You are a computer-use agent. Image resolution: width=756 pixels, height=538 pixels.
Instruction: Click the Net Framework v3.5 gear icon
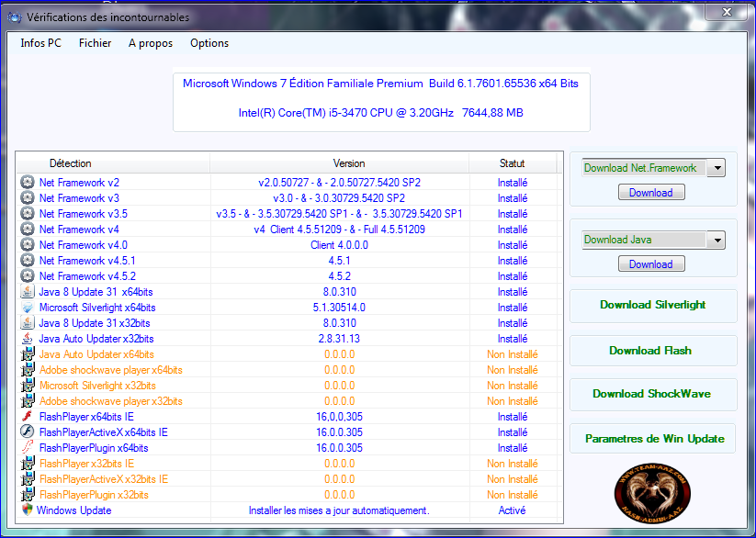click(x=28, y=214)
